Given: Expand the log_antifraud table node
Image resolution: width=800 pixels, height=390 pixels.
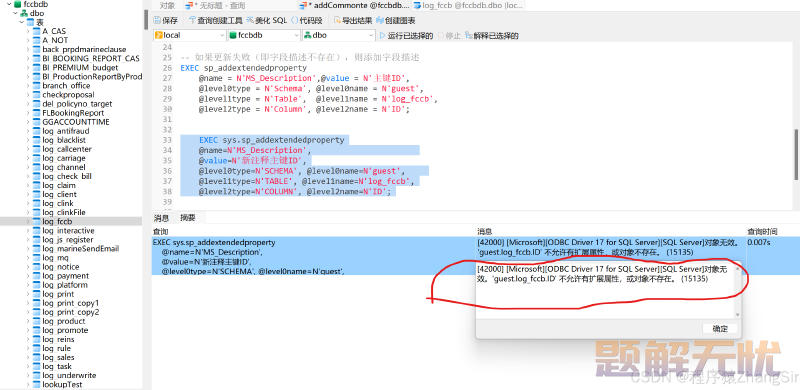Looking at the screenshot, I should [x=28, y=131].
